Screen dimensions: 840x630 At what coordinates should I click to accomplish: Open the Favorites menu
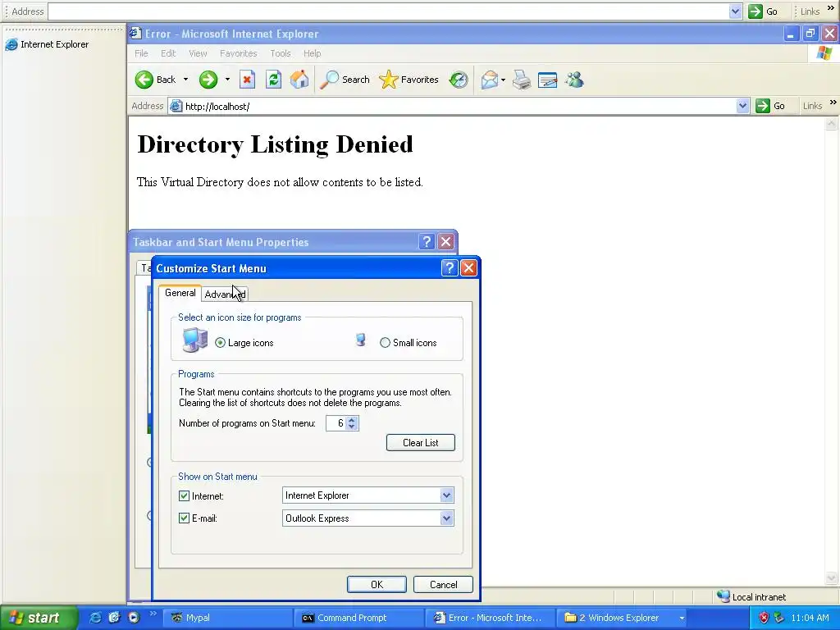[x=239, y=53]
